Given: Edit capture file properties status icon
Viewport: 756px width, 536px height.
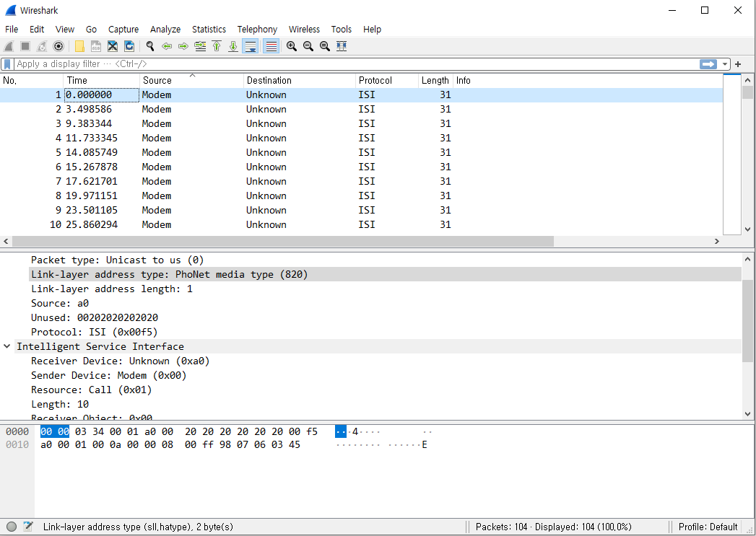Looking at the screenshot, I should 28,527.
